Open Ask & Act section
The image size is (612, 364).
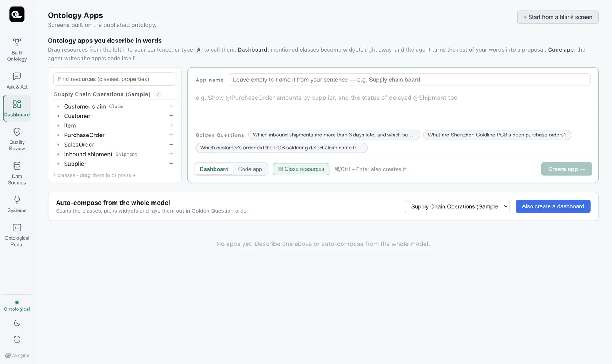click(17, 81)
